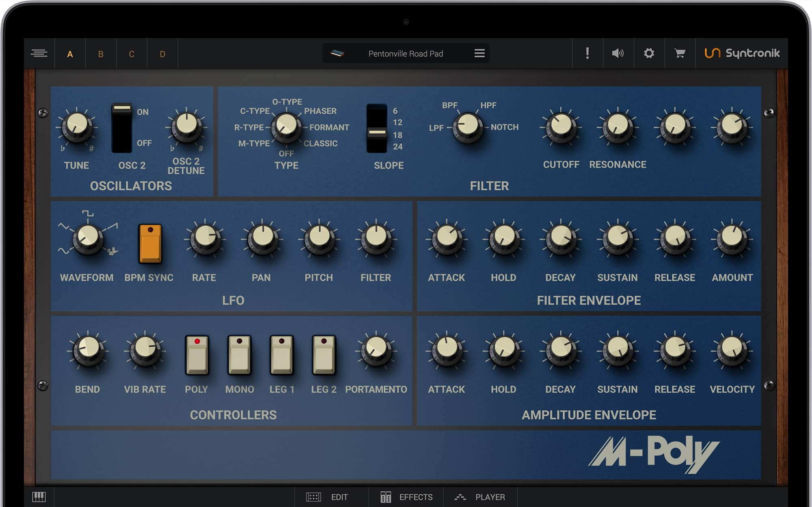Click the Syntronik logo

click(x=742, y=53)
